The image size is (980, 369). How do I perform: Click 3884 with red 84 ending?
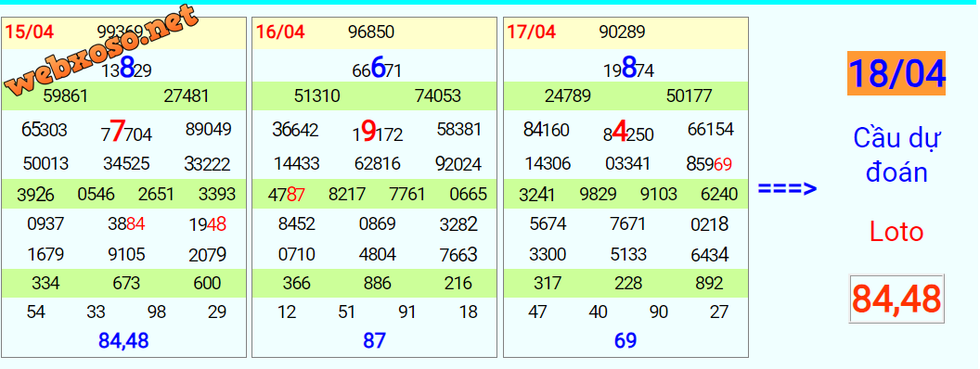tap(125, 223)
